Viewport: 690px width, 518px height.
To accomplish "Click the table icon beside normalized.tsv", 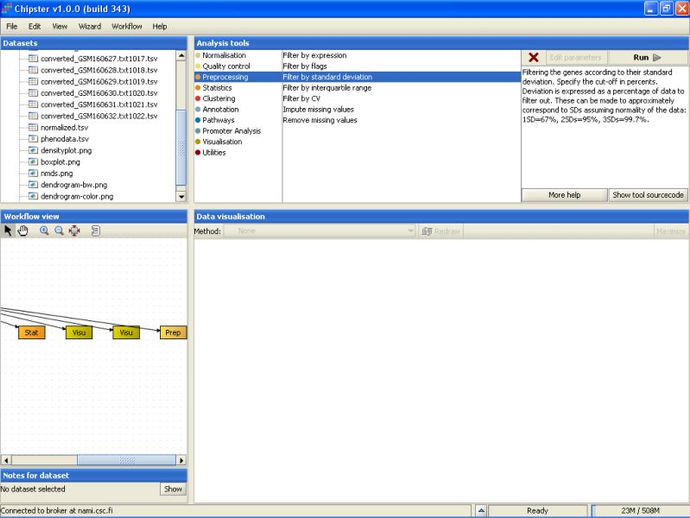I will (x=33, y=127).
